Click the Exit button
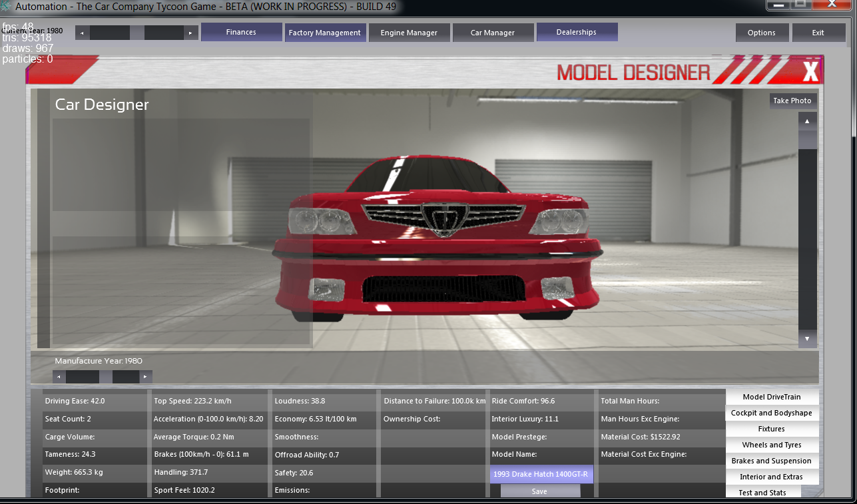This screenshot has width=857, height=504. click(x=818, y=33)
